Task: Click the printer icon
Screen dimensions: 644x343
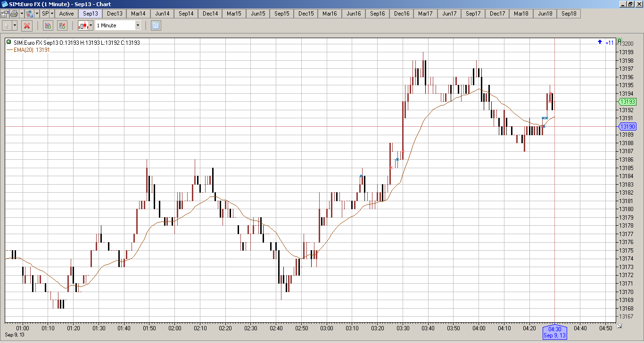Action: [x=14, y=14]
